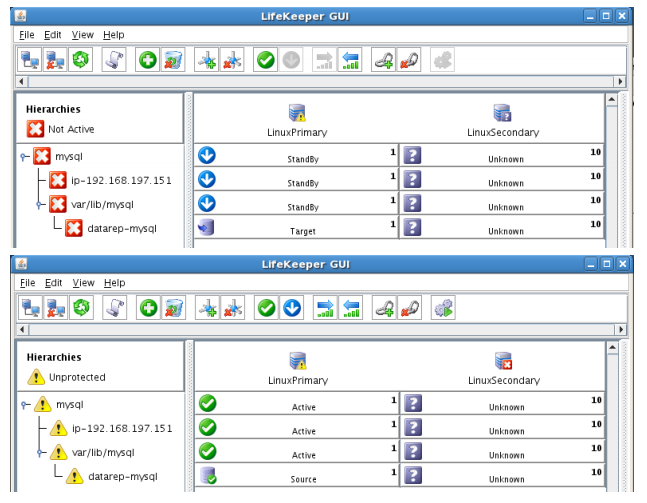Click LinuxPrimary server icon in top window
647x503 pixels.
[x=297, y=113]
